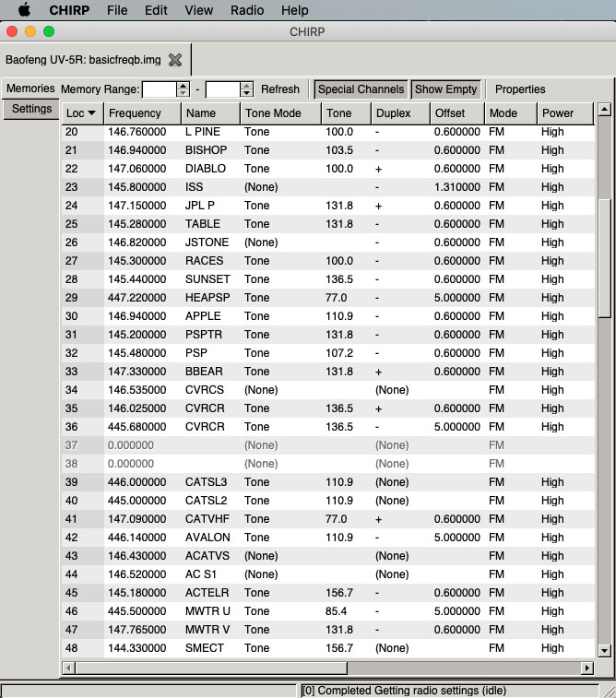Select the 1.310000 offset cell

tap(457, 187)
